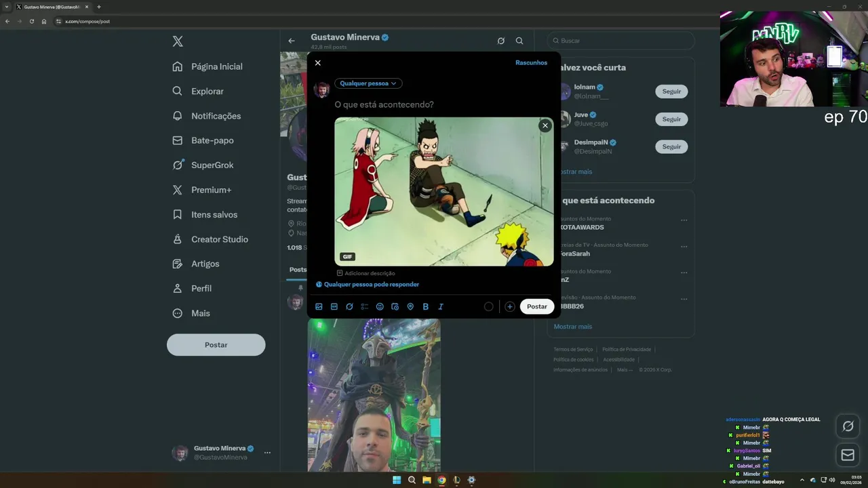The image size is (868, 488).
Task: Open Bate-papo messages
Action: [203, 140]
